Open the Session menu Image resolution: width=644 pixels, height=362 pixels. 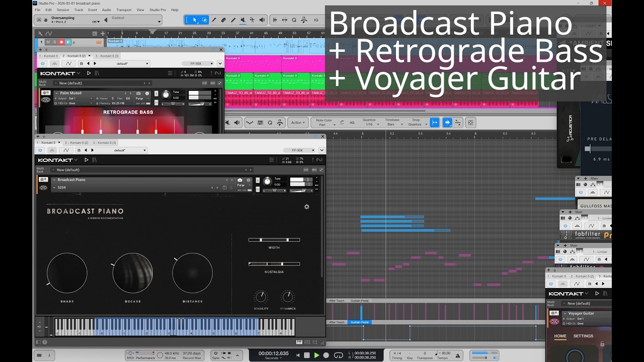click(63, 10)
